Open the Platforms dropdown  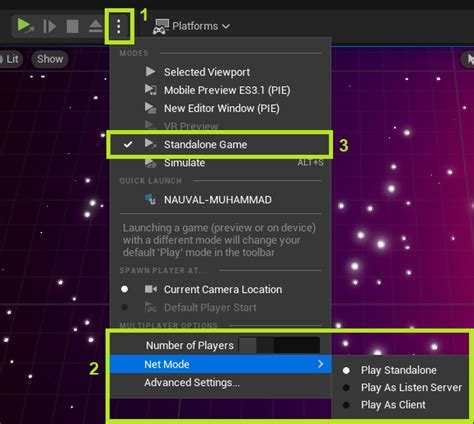click(191, 26)
